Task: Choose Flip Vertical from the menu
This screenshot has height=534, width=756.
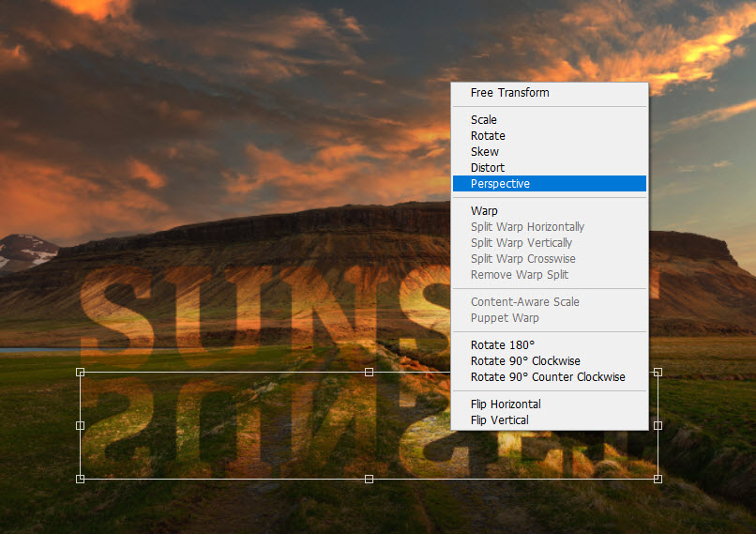Action: point(499,420)
